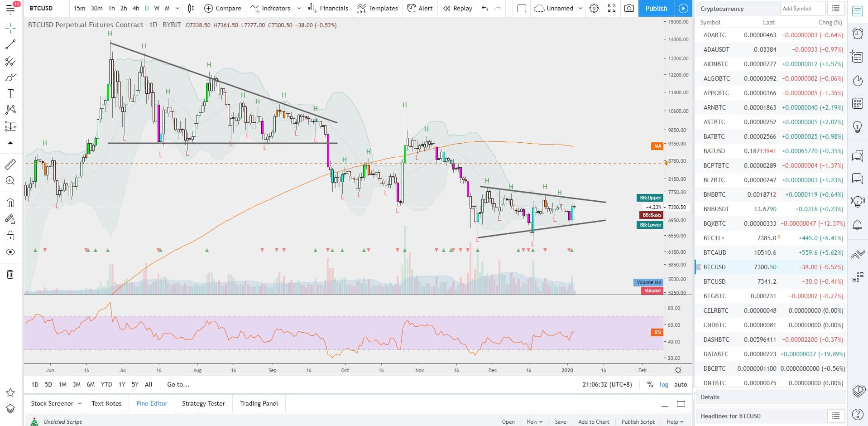This screenshot has width=868, height=426.
Task: Toggle magnet mode
Action: tap(10, 203)
